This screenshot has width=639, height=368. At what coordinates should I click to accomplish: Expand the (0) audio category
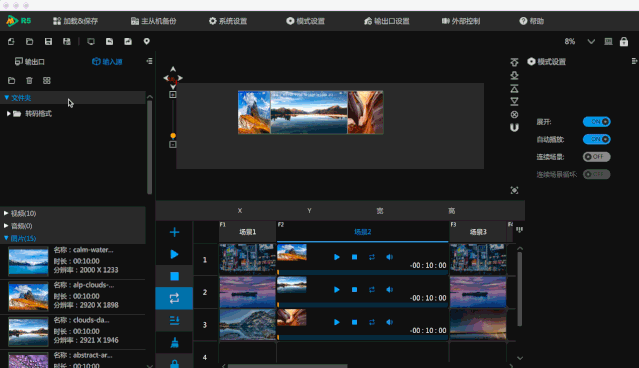coord(6,226)
